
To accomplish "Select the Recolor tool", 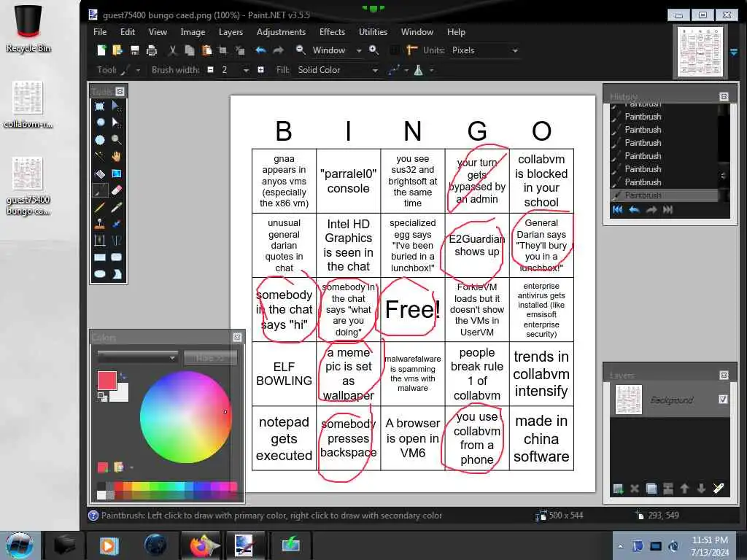I will click(x=116, y=224).
